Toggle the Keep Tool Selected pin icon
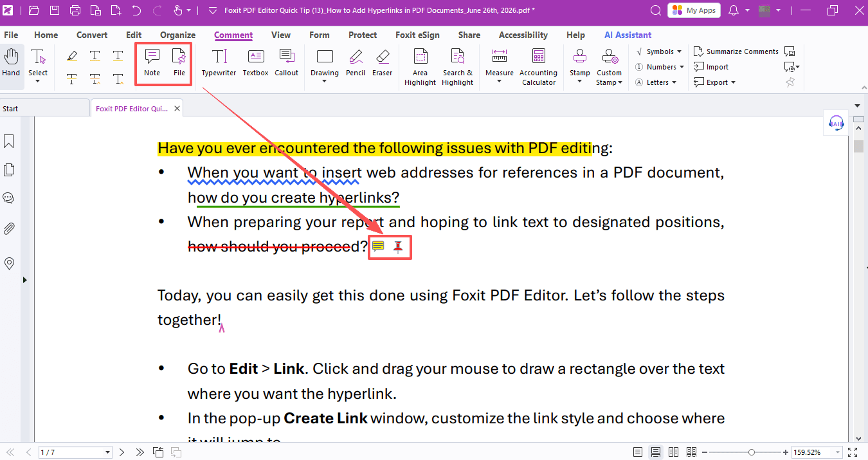The image size is (868, 460). (x=790, y=82)
